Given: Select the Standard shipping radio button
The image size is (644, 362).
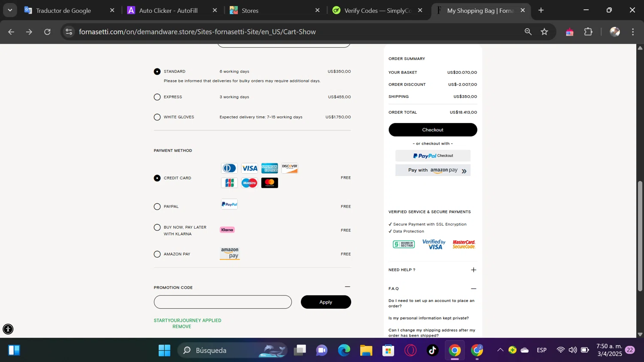Looking at the screenshot, I should point(157,72).
